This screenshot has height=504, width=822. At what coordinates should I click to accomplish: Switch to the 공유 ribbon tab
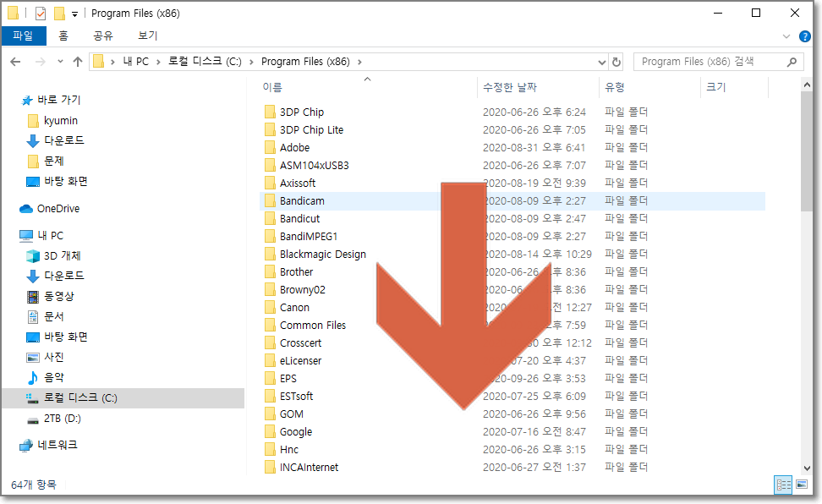(x=103, y=36)
